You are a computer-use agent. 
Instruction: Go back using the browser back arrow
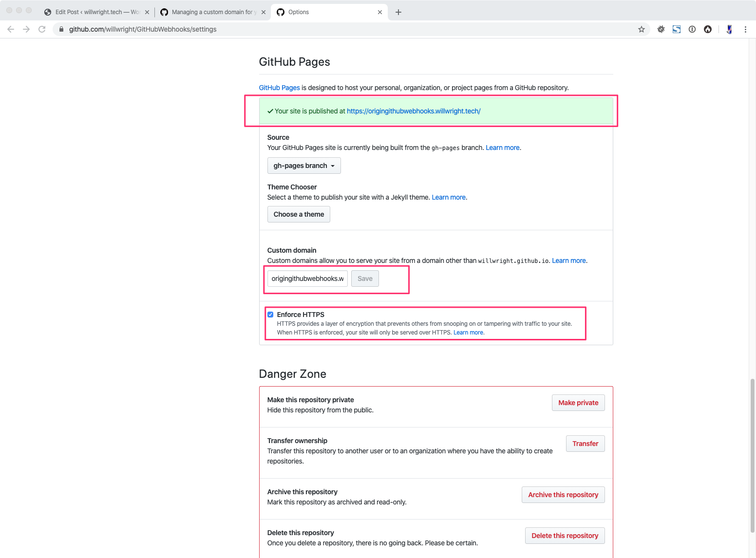pyautogui.click(x=11, y=29)
